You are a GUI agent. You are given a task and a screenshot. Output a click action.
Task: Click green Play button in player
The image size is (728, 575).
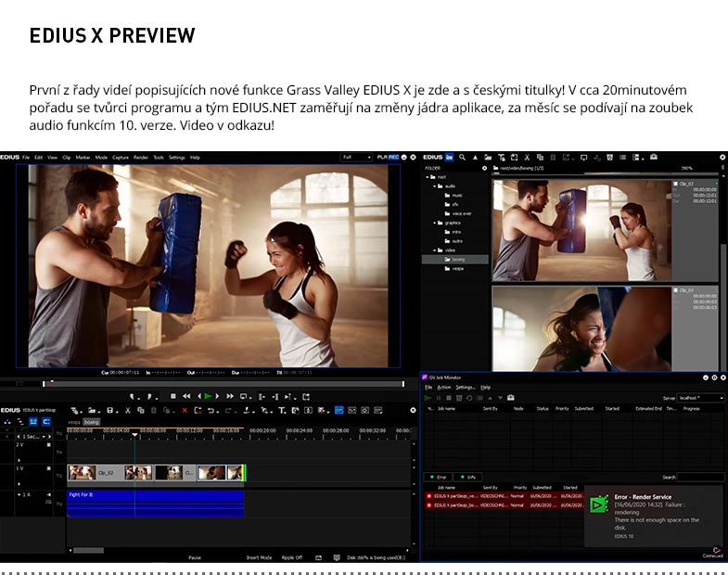click(x=208, y=396)
